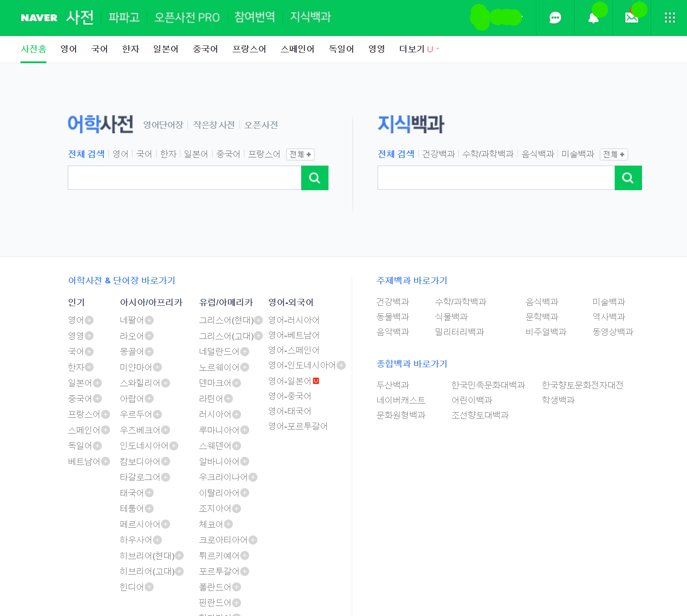Select 미술백과 filter above encyclopedia search
The height and width of the screenshot is (616, 687).
[578, 154]
